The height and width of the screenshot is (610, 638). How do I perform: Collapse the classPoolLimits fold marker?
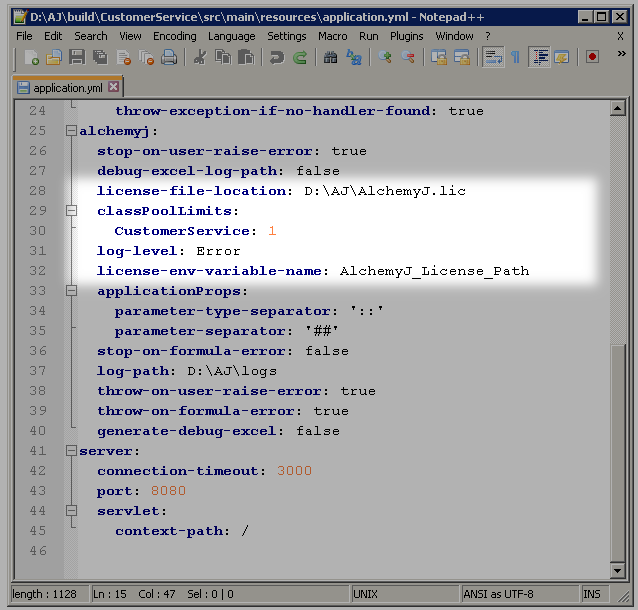pyautogui.click(x=70, y=211)
